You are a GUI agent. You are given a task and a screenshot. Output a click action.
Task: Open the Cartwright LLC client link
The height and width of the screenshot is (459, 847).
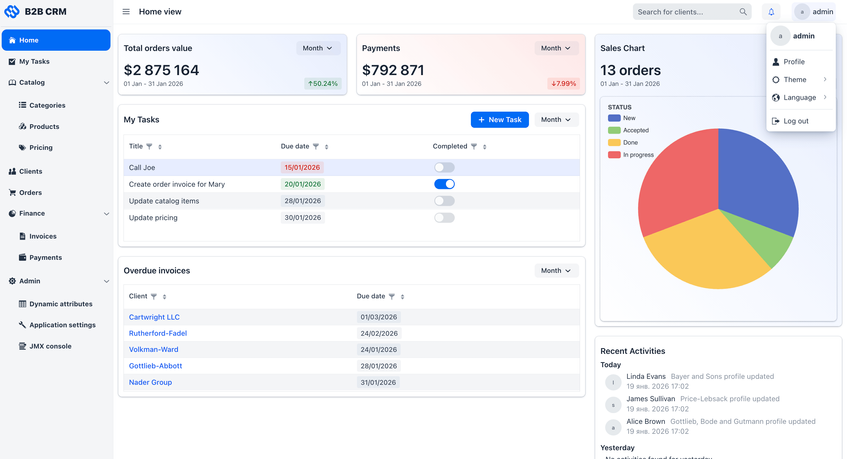pyautogui.click(x=154, y=317)
